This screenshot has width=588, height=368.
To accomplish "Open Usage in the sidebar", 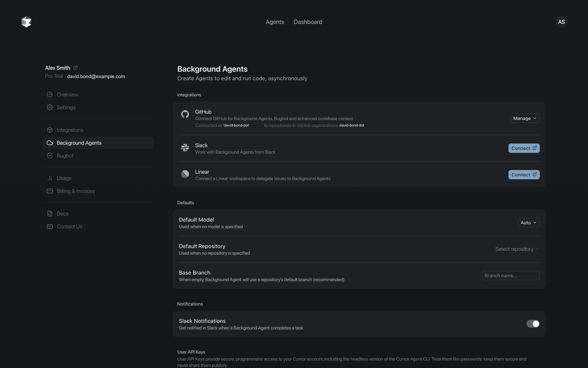I will pos(98,178).
